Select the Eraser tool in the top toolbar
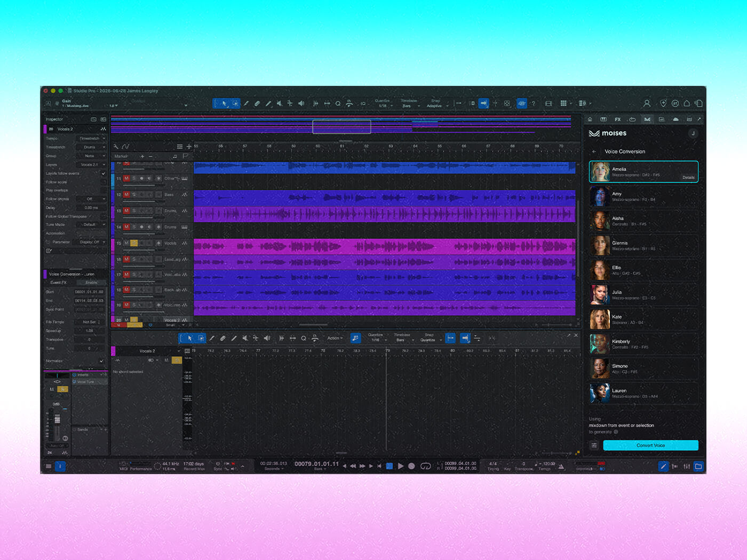 [257, 103]
